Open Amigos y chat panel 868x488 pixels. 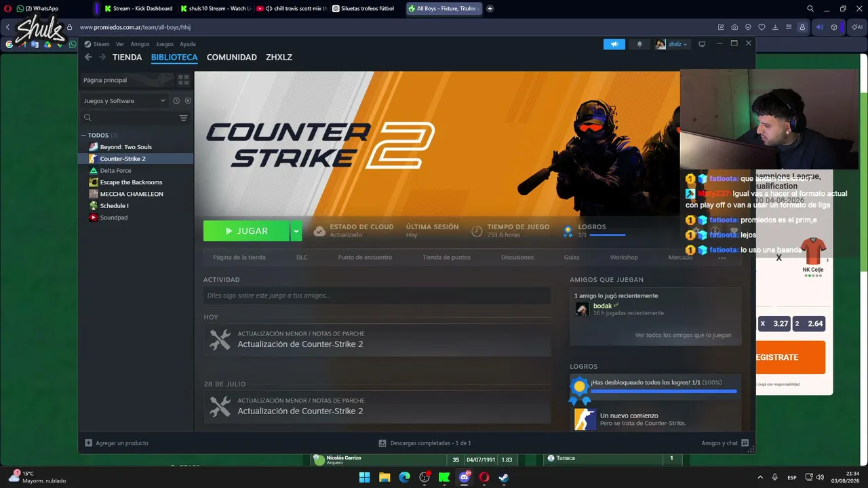pos(725,443)
